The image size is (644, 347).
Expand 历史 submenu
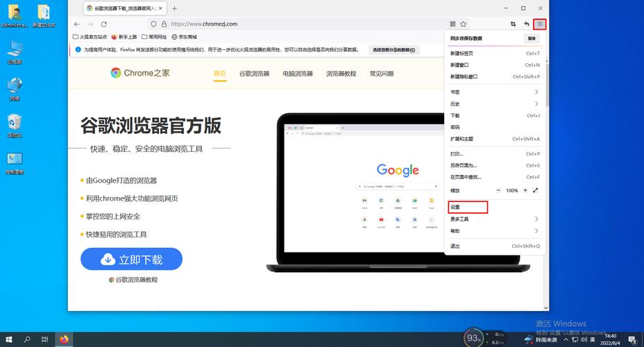pos(495,104)
